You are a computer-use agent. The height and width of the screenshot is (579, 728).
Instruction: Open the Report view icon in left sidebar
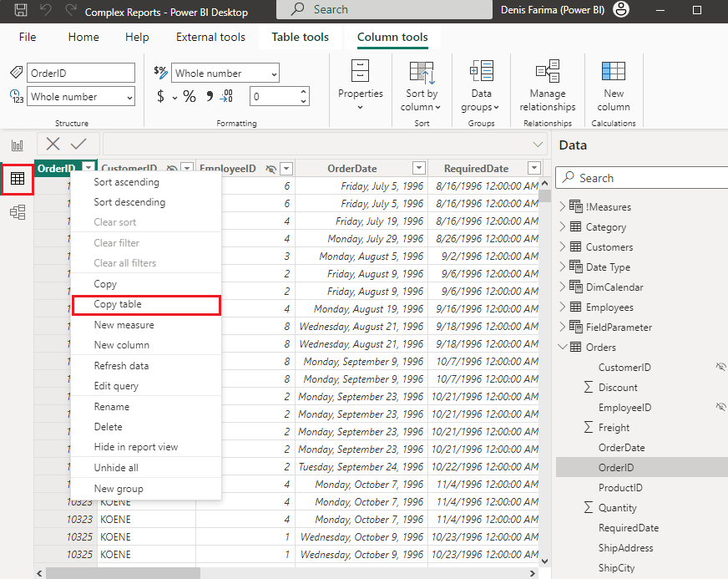[17, 145]
